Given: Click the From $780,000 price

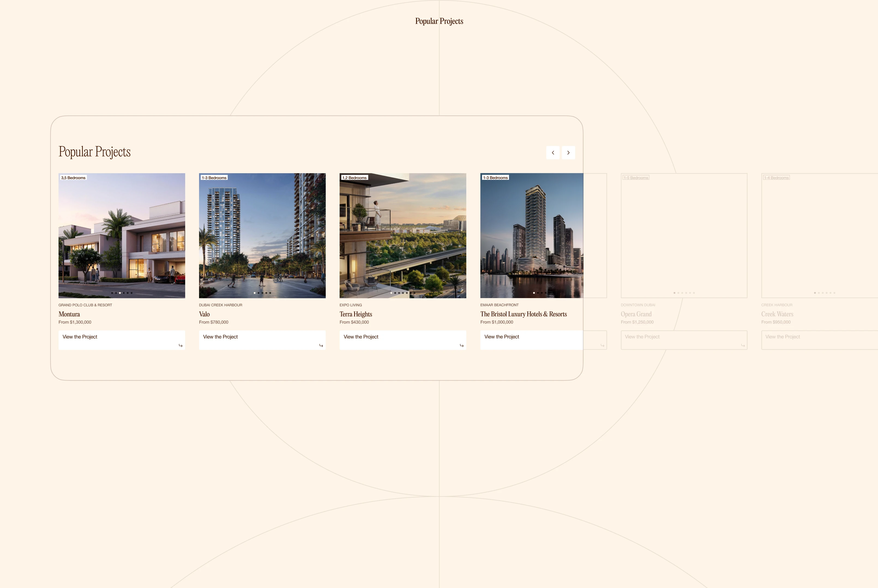Looking at the screenshot, I should [x=214, y=322].
